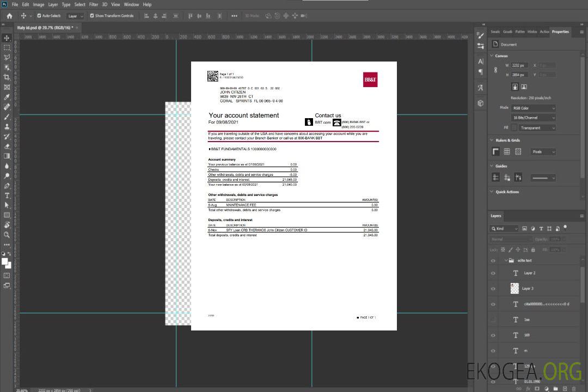This screenshot has width=588, height=392.
Task: Open the 3D panel cube icon
Action: (481, 103)
